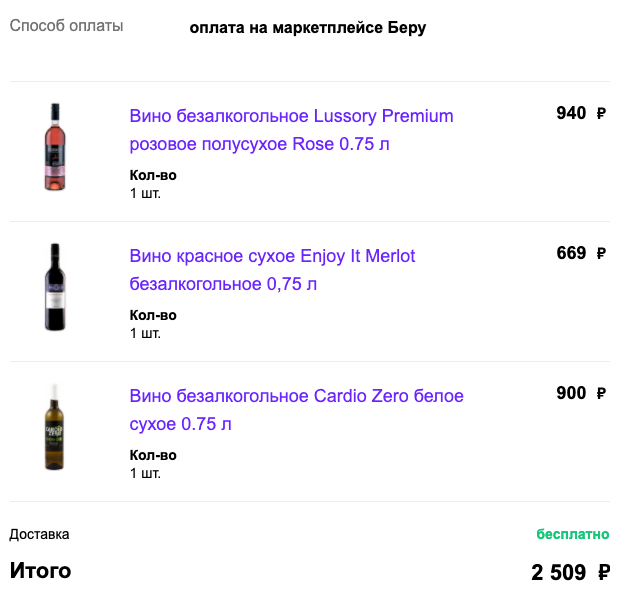Click the Cardio Zero quantity '1 шт.'
Image resolution: width=624 pixels, height=616 pixels.
(145, 473)
